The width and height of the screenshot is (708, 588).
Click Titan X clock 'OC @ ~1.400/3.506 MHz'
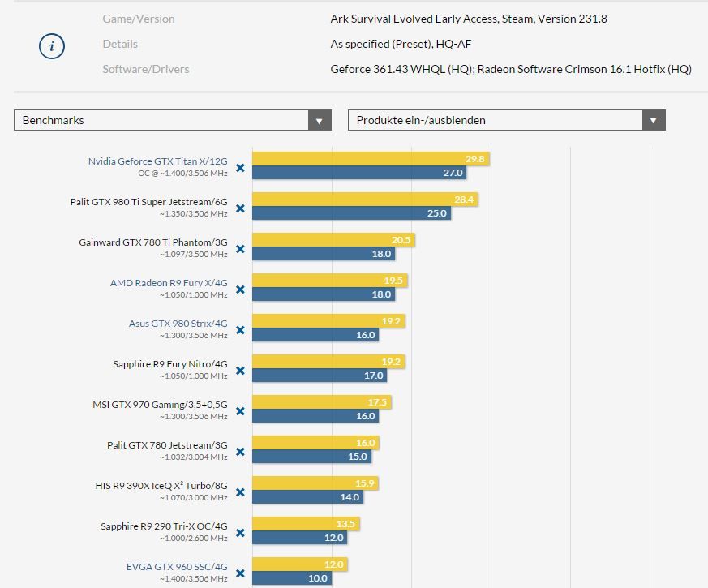[x=182, y=174]
